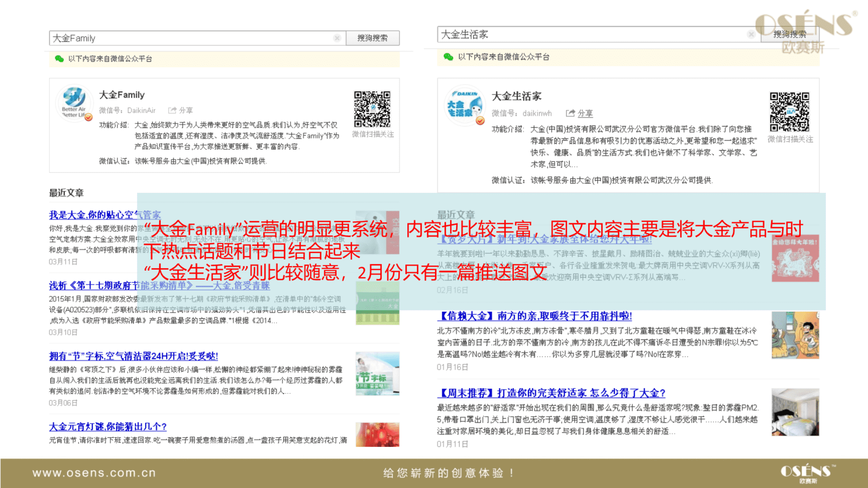The width and height of the screenshot is (868, 488).
Task: Open the 大金生活家 account title
Action: pos(517,96)
